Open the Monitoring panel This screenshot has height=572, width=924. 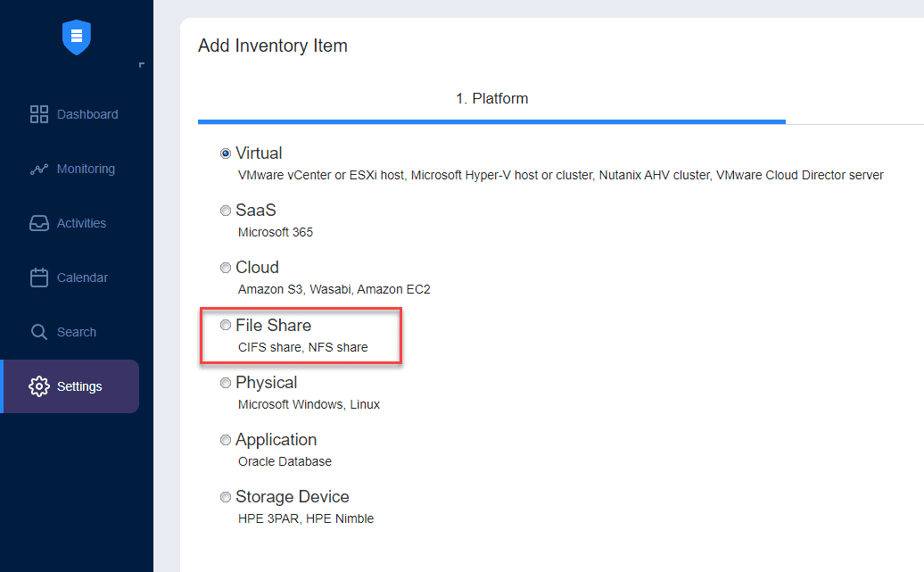tap(87, 169)
